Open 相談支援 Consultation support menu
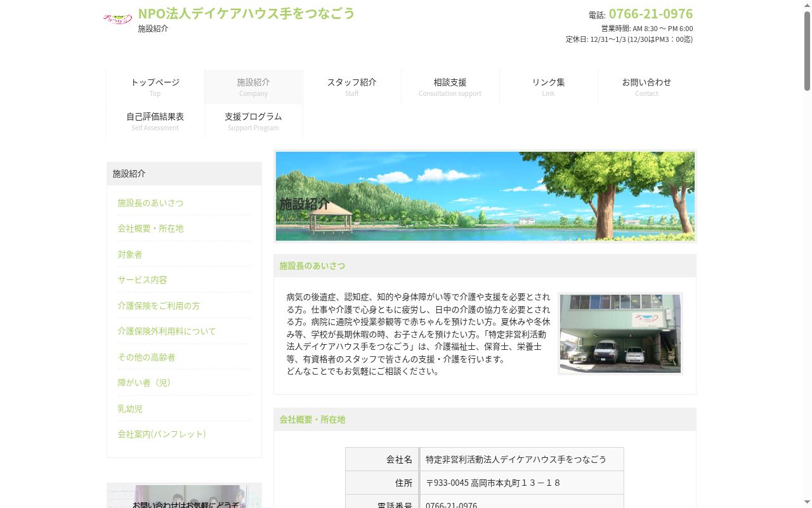Viewport: 812px width, 508px height. (x=450, y=87)
